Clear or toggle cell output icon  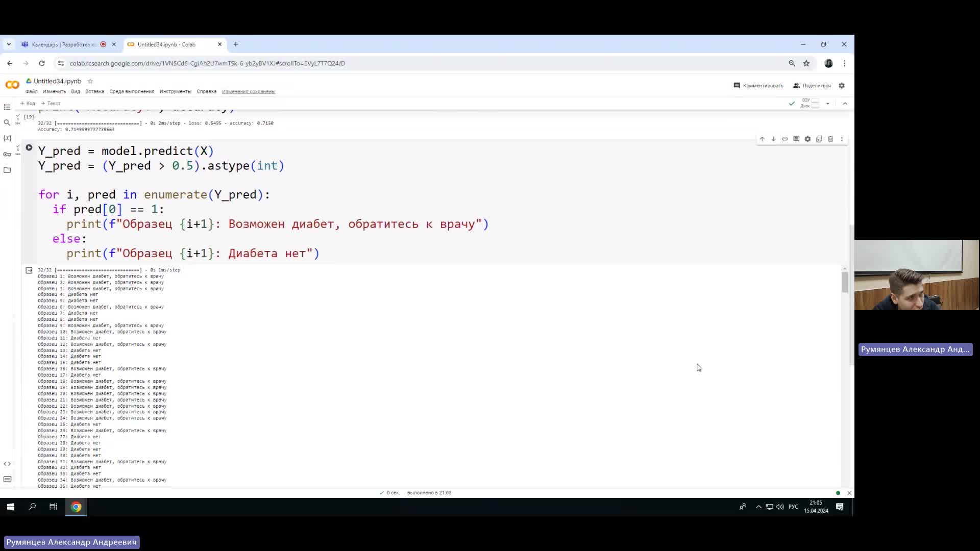(x=29, y=270)
